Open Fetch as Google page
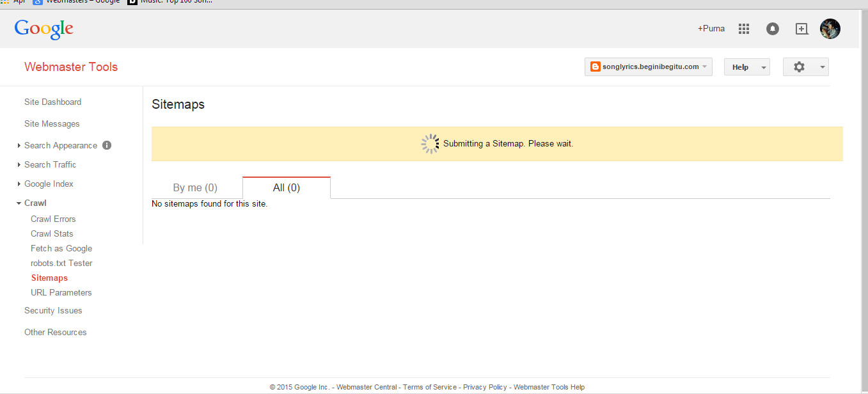 coord(61,249)
